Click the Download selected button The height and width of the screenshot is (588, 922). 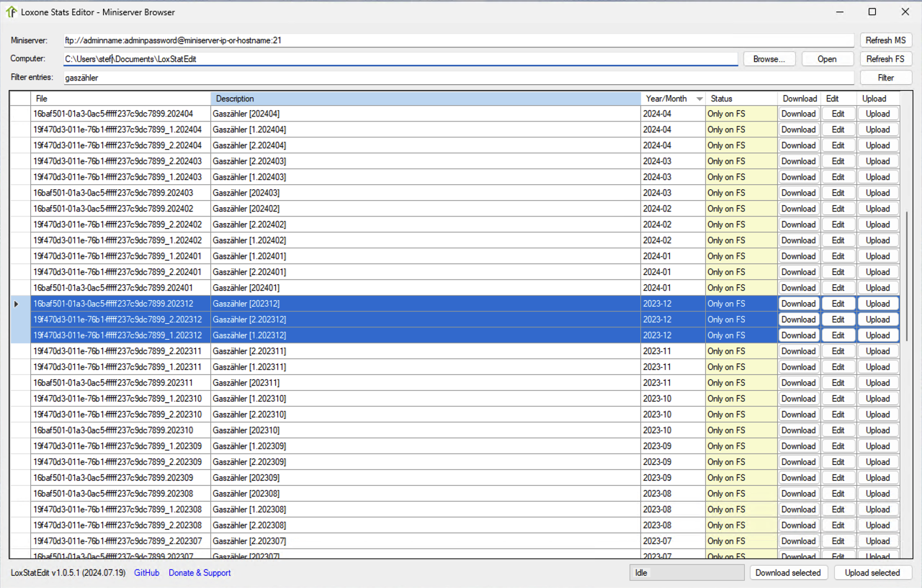coord(788,573)
